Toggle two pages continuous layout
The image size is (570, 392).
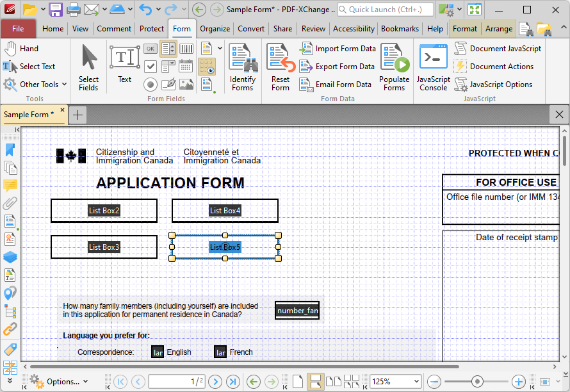[352, 382]
